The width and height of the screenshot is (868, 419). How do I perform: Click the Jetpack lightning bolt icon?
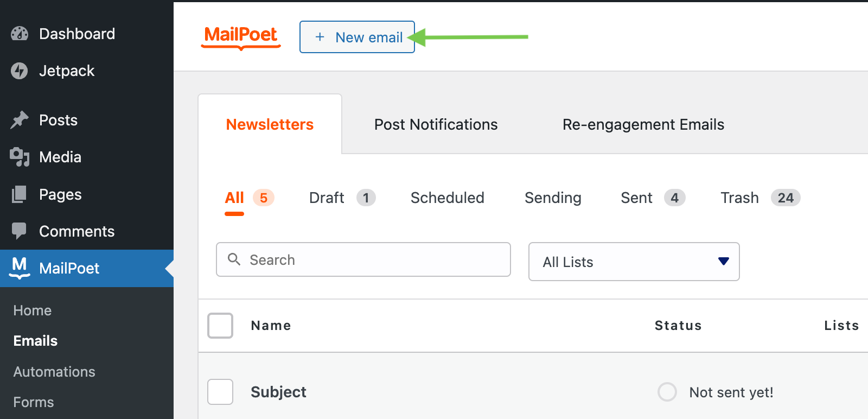[20, 71]
